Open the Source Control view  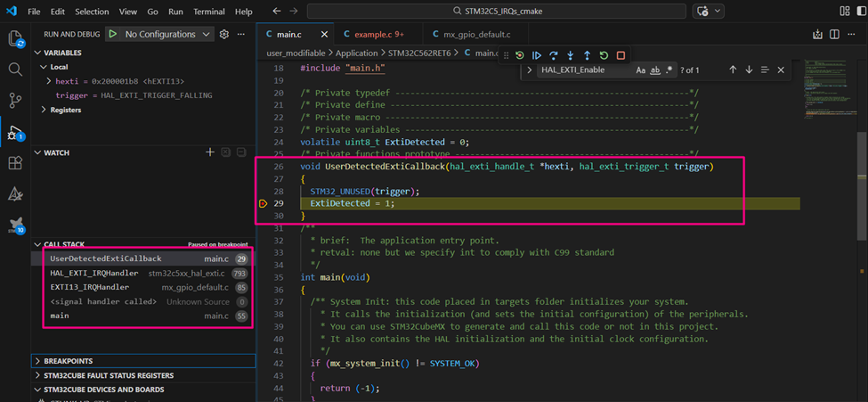pyautogui.click(x=15, y=101)
